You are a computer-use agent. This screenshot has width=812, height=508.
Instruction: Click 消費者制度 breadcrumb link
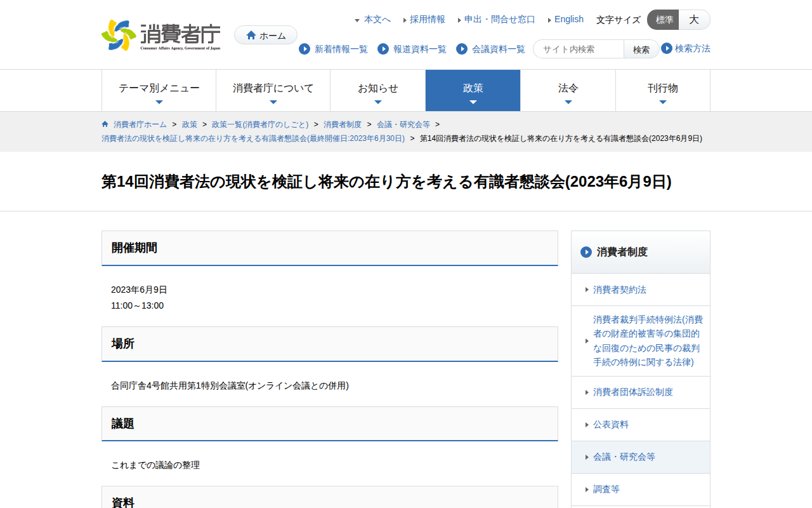343,124
